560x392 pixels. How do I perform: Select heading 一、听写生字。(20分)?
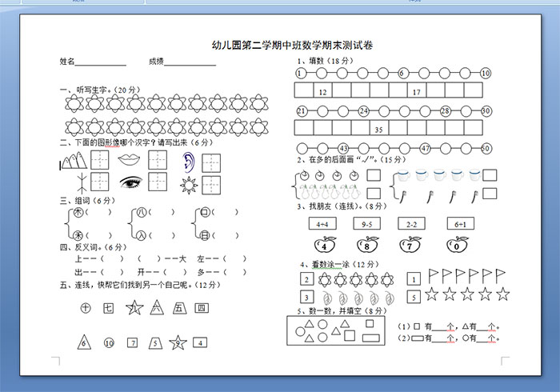tap(100, 90)
